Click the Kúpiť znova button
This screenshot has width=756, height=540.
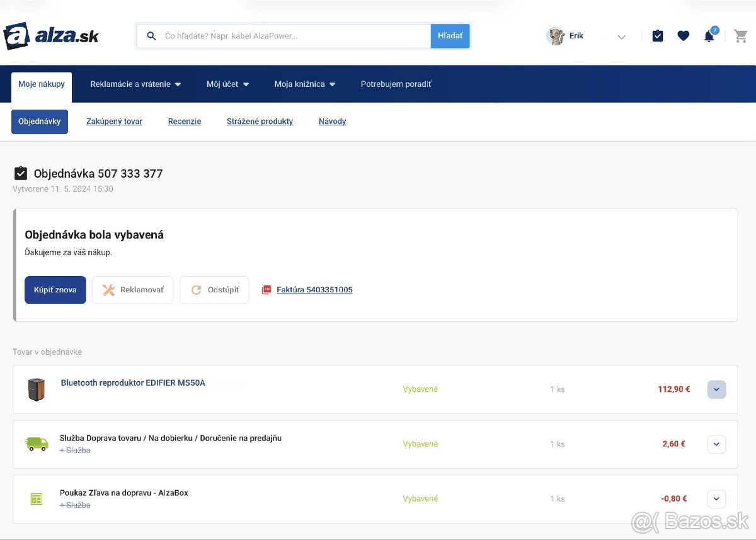coord(55,290)
